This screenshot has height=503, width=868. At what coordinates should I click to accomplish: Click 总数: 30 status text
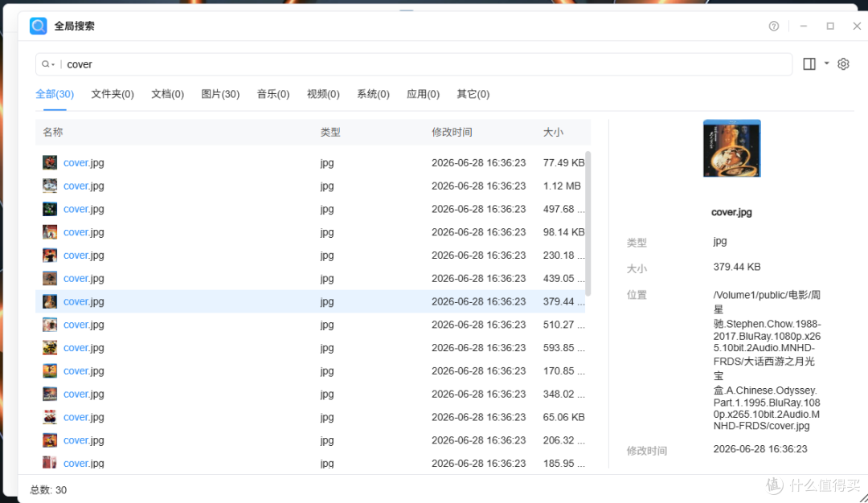pos(48,489)
